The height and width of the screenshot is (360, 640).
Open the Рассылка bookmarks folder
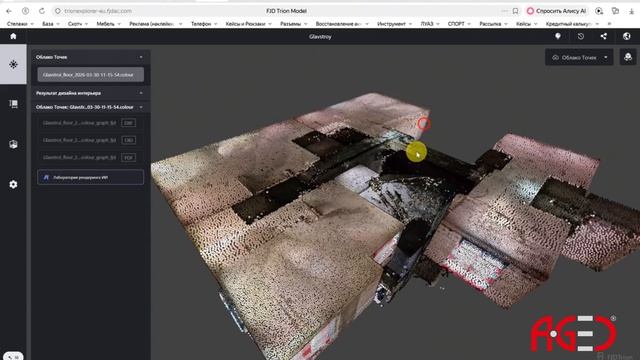pyautogui.click(x=493, y=24)
